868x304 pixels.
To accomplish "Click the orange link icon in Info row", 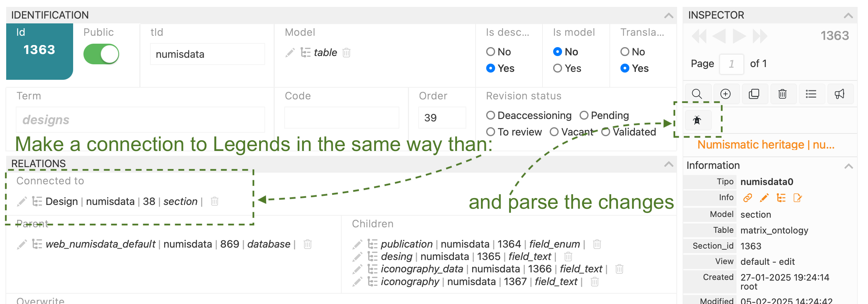I will 747,198.
